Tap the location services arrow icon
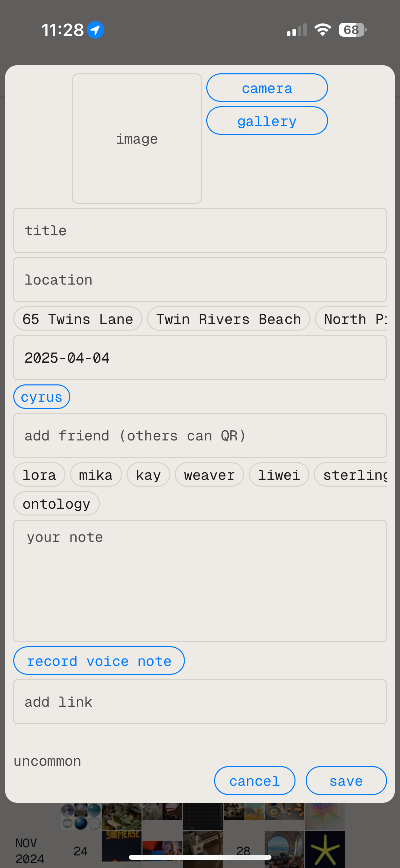Screen dimensions: 400x868 pyautogui.click(x=95, y=30)
